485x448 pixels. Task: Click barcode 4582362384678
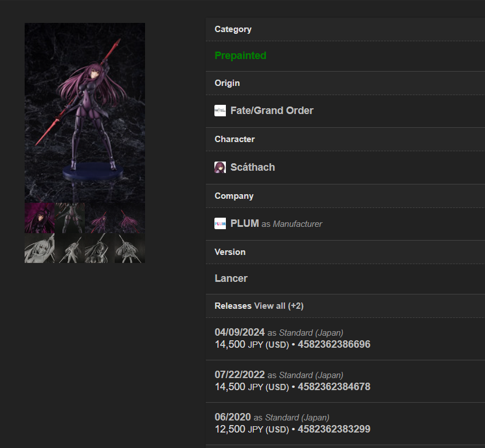(334, 387)
